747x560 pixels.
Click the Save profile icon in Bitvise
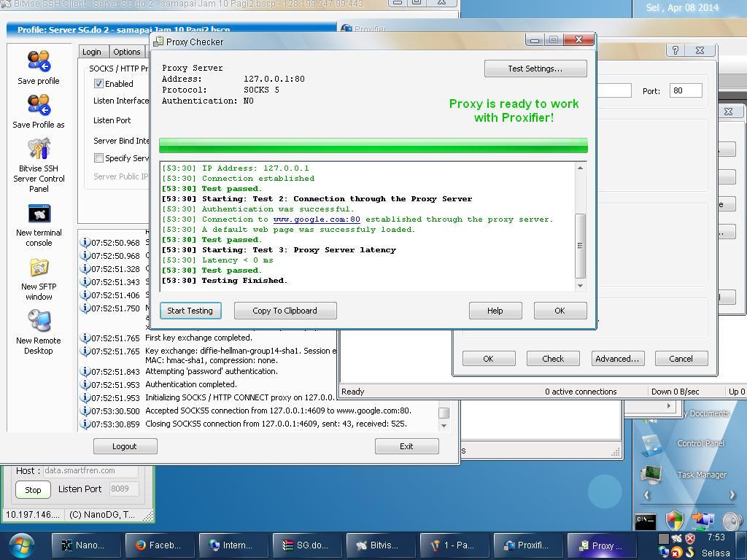39,62
